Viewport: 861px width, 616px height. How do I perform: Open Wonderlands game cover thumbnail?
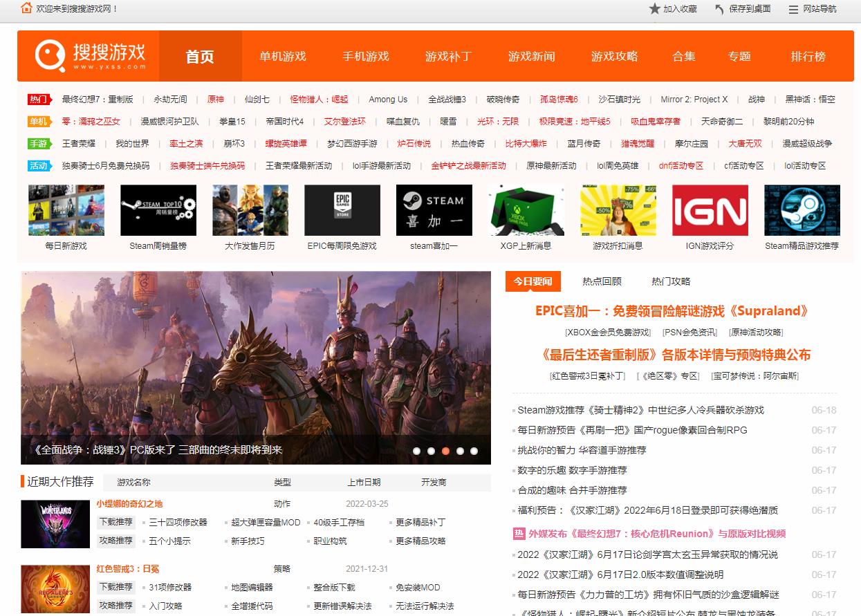[55, 524]
